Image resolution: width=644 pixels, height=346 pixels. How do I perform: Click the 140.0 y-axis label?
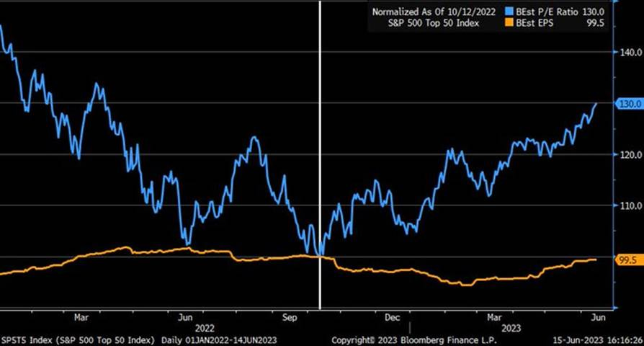coord(631,52)
